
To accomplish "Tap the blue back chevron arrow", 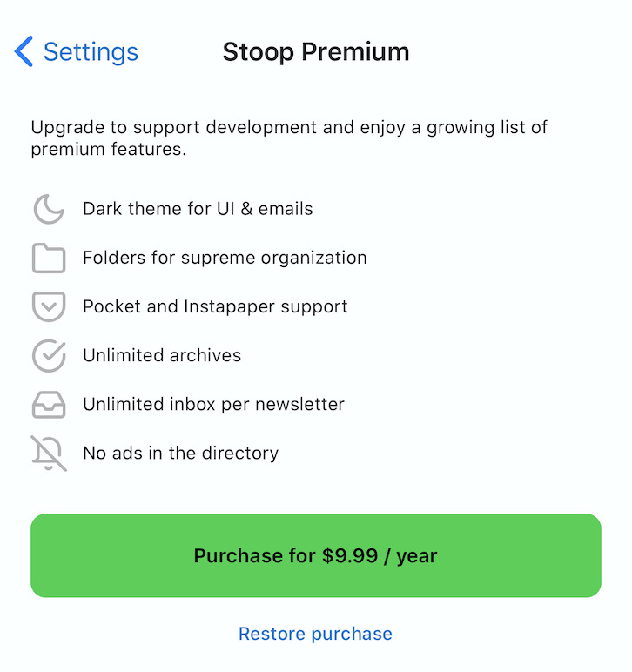I will tap(24, 51).
